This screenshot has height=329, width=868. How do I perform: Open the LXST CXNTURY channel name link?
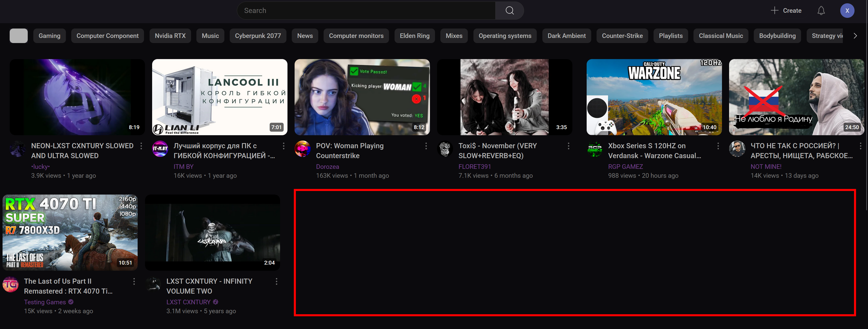[x=188, y=302]
